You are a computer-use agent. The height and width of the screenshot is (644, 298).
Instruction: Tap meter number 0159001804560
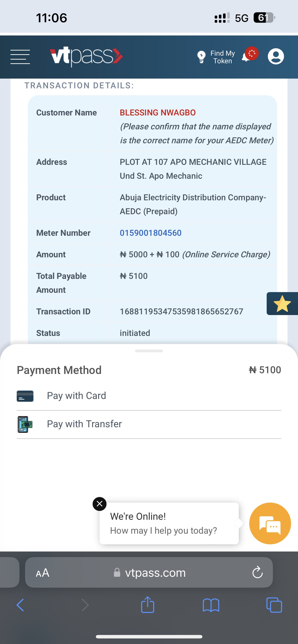click(151, 233)
